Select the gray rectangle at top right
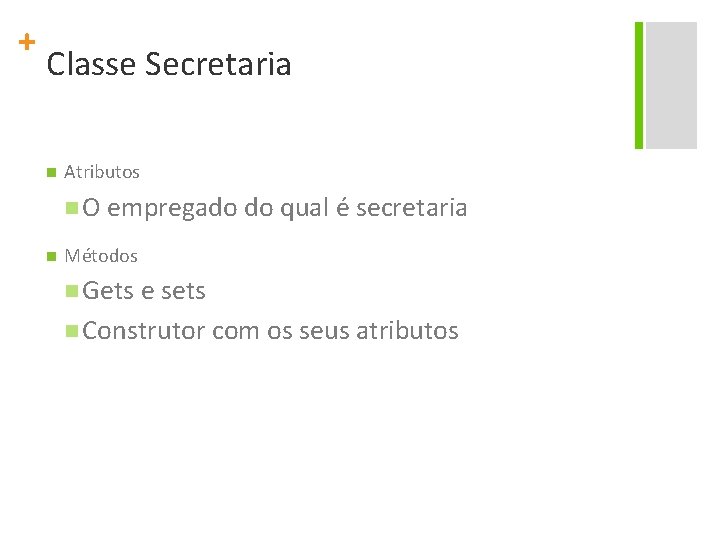The height and width of the screenshot is (540, 720). (671, 85)
